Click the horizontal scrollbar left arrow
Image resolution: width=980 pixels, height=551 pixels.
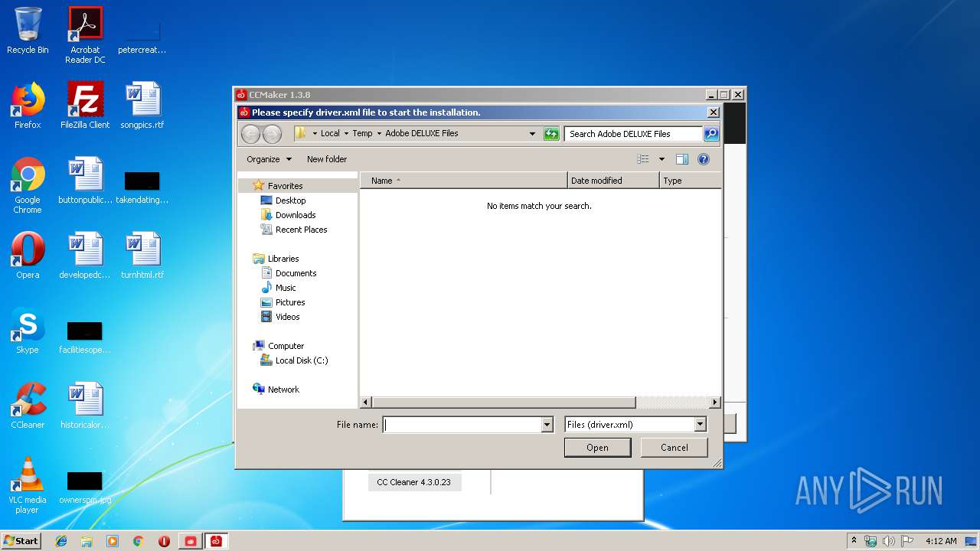366,403
